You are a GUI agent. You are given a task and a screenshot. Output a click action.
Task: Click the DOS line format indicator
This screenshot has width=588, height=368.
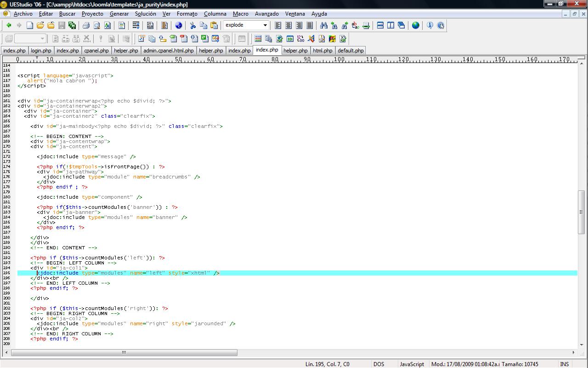(x=379, y=364)
